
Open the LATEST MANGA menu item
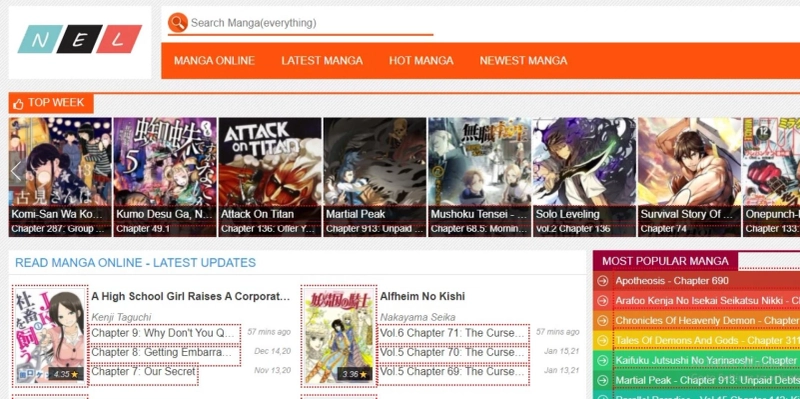(322, 61)
